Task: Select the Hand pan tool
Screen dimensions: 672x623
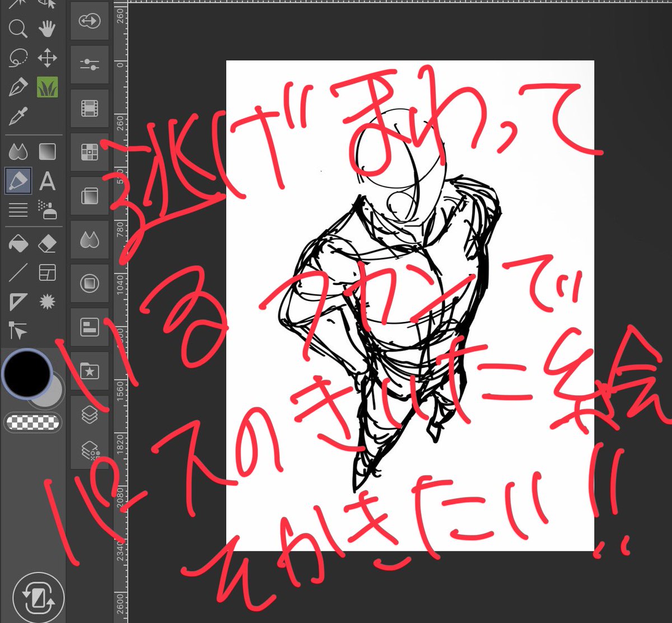Action: pos(48,29)
